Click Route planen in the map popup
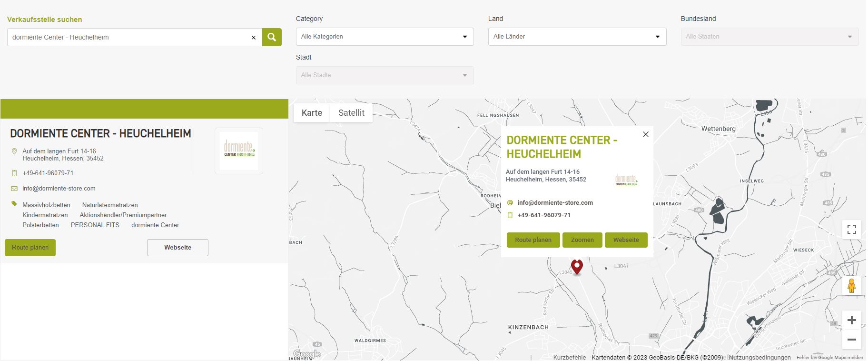Viewport: 868px width, 361px height. (x=533, y=240)
